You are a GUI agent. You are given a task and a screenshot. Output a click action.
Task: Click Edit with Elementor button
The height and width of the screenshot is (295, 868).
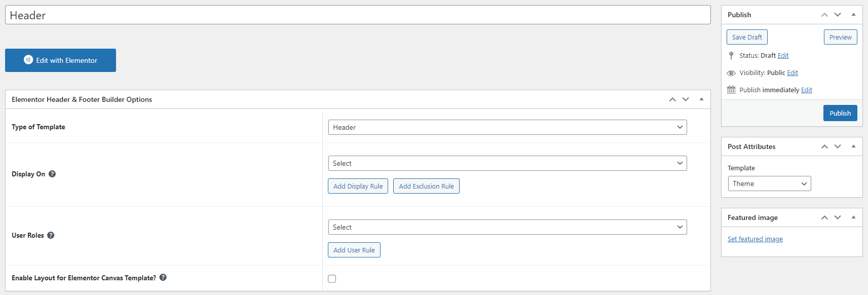(60, 60)
